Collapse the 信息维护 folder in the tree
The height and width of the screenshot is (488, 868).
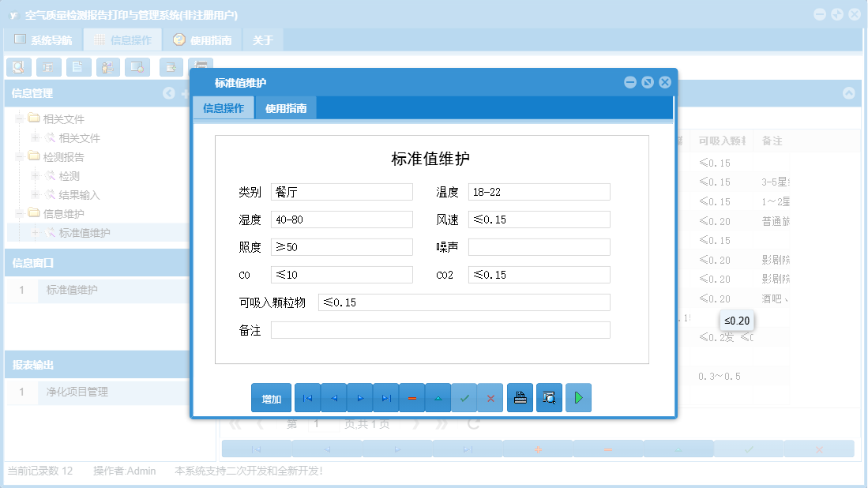[x=17, y=213]
